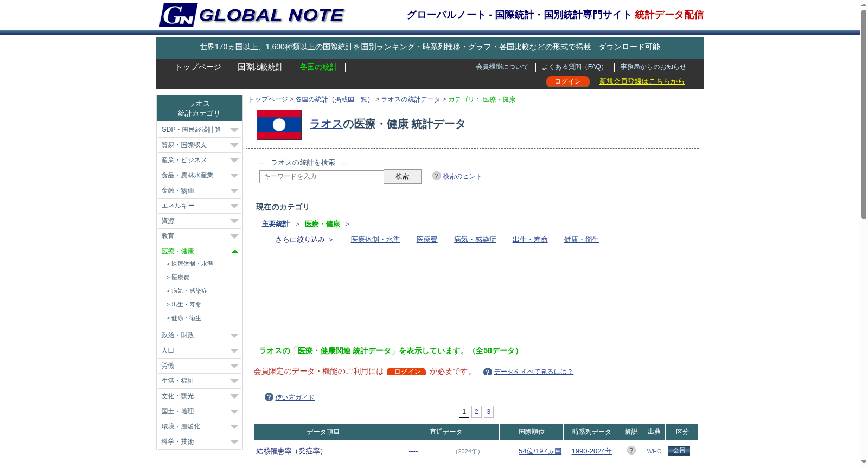
Task: Select pagination page 1
Action: (x=464, y=412)
